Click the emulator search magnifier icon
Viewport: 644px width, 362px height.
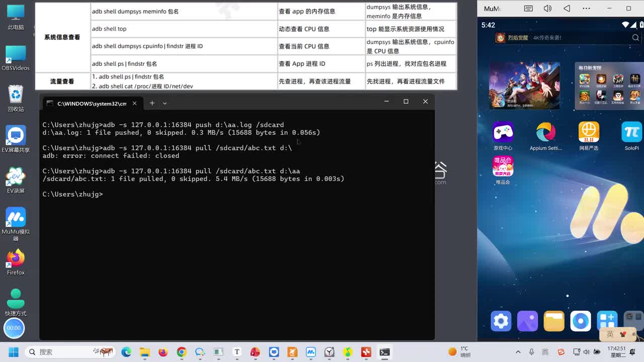tap(635, 38)
